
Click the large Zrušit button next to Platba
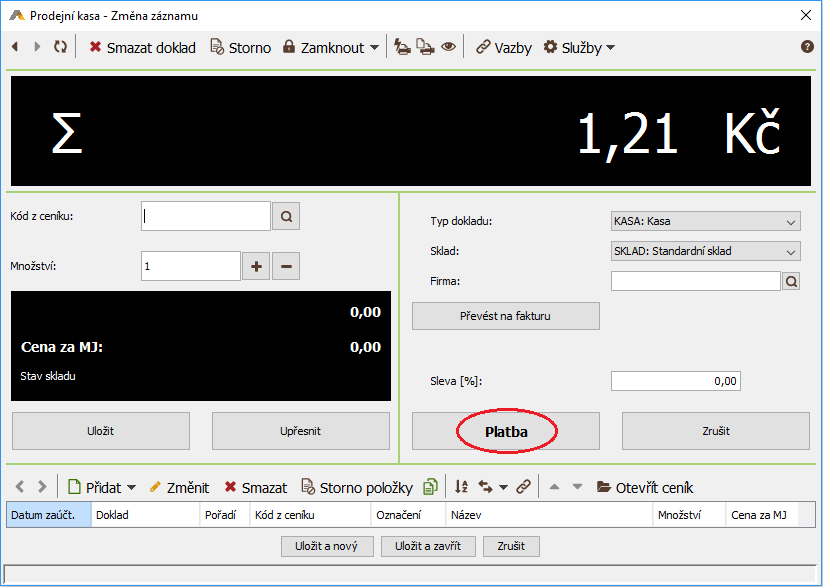coord(716,431)
